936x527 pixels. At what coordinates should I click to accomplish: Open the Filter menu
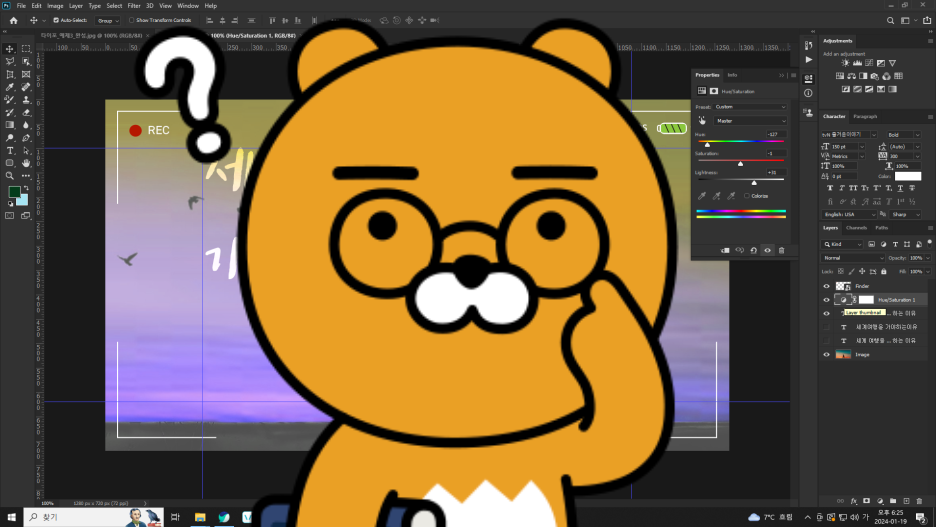134,6
